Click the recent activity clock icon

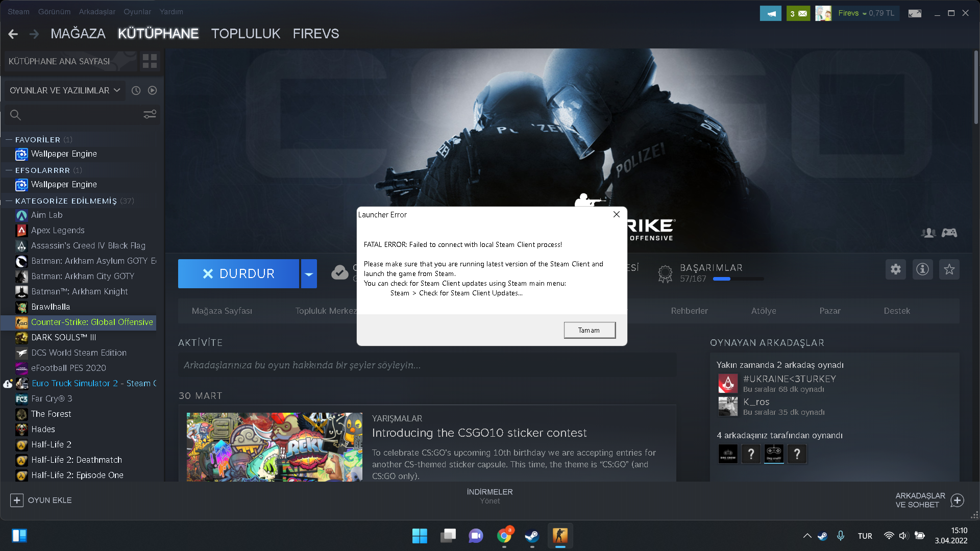136,90
